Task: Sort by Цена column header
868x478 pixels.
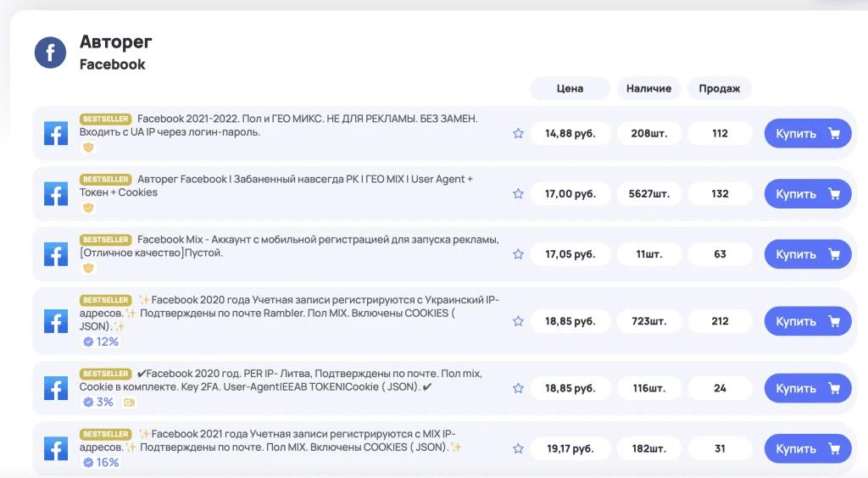Action: 570,88
